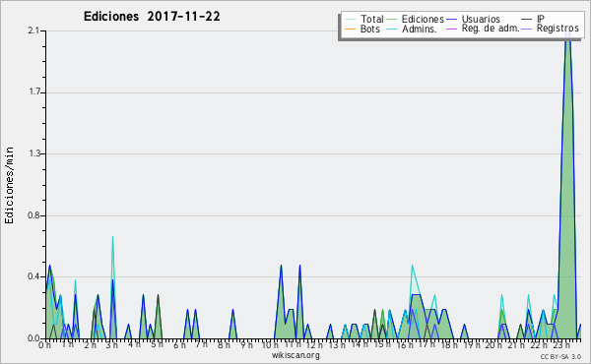Click the 'Ediciones/min' y-axis label
The width and height of the screenshot is (591, 364).
[x=9, y=185]
